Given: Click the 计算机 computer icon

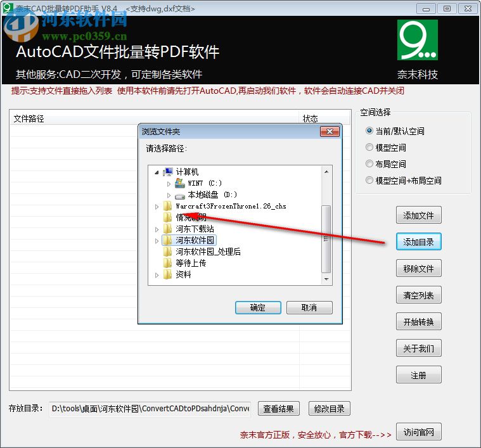Looking at the screenshot, I should (168, 172).
